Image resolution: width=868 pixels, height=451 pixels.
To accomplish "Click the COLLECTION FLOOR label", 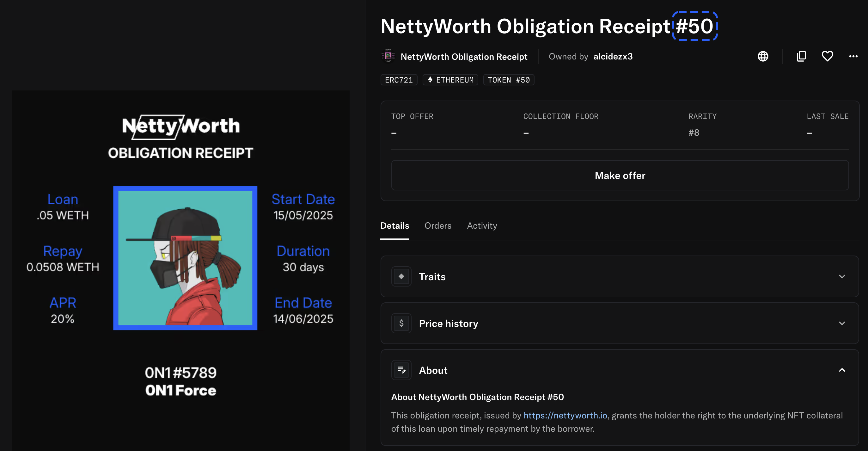I will [561, 116].
